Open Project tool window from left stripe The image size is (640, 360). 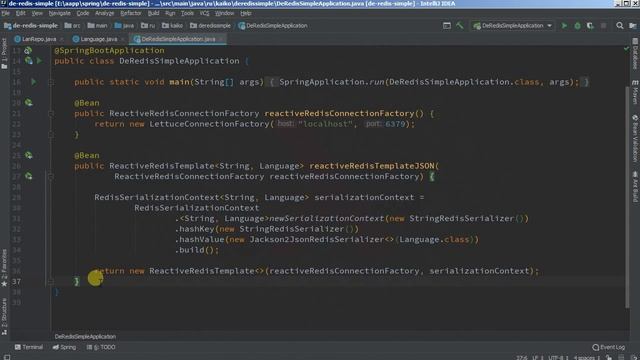point(4,54)
